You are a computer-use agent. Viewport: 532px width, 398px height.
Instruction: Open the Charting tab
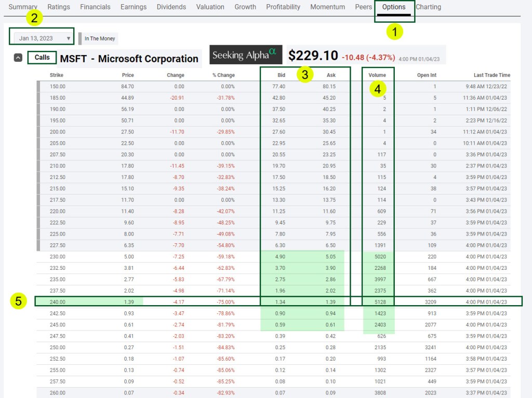tap(428, 7)
